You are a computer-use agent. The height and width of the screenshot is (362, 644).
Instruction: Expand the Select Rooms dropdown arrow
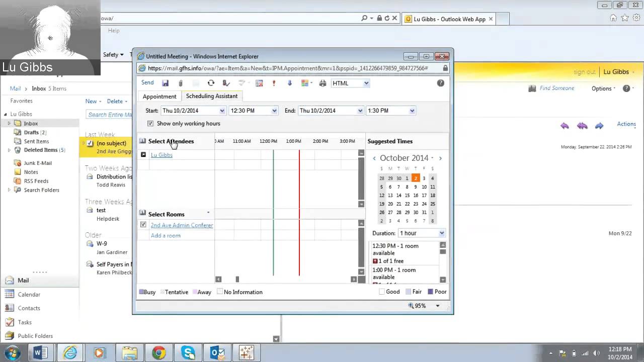(x=208, y=213)
